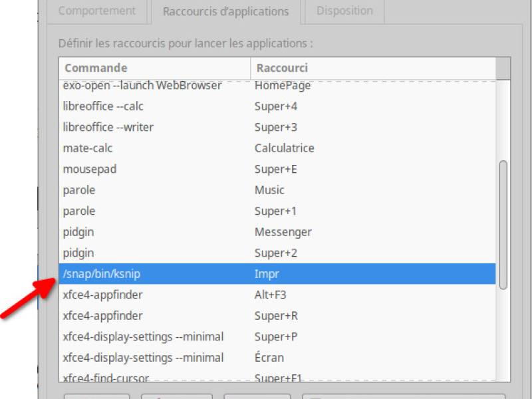Select the /snap/bin/ksnip command

pos(102,274)
